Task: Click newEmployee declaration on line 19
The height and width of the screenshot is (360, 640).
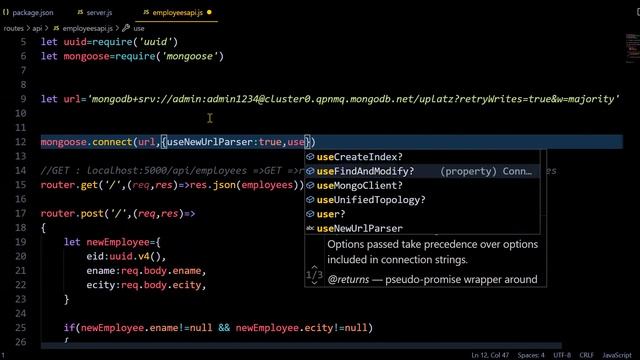Action: tap(112, 242)
